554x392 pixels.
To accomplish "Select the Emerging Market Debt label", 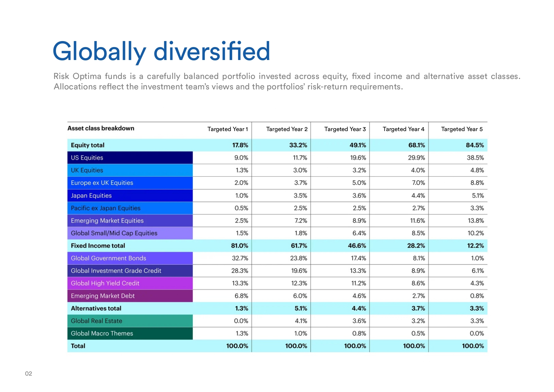I will point(103,296).
